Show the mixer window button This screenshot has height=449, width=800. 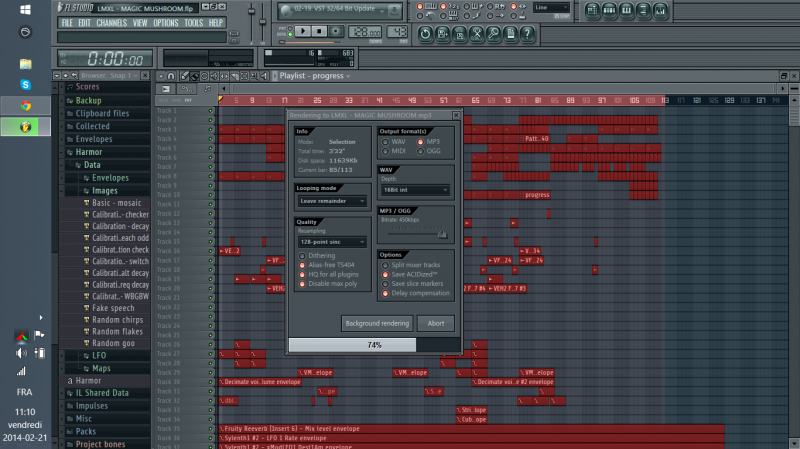(x=660, y=11)
